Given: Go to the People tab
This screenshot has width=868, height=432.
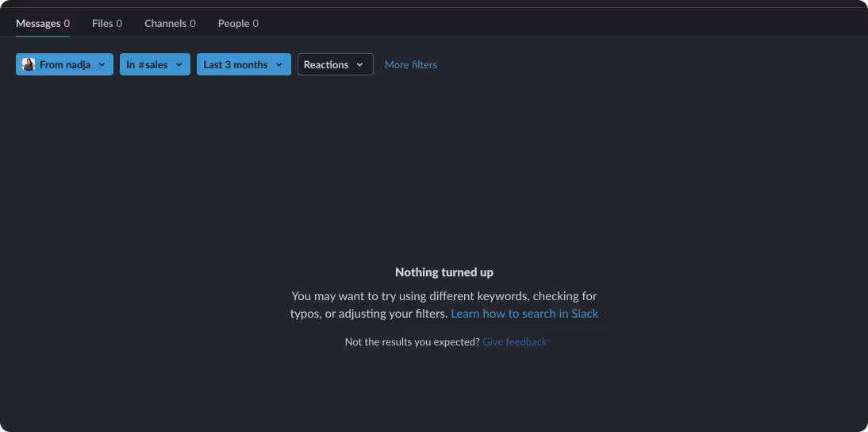Looking at the screenshot, I should tap(238, 23).
